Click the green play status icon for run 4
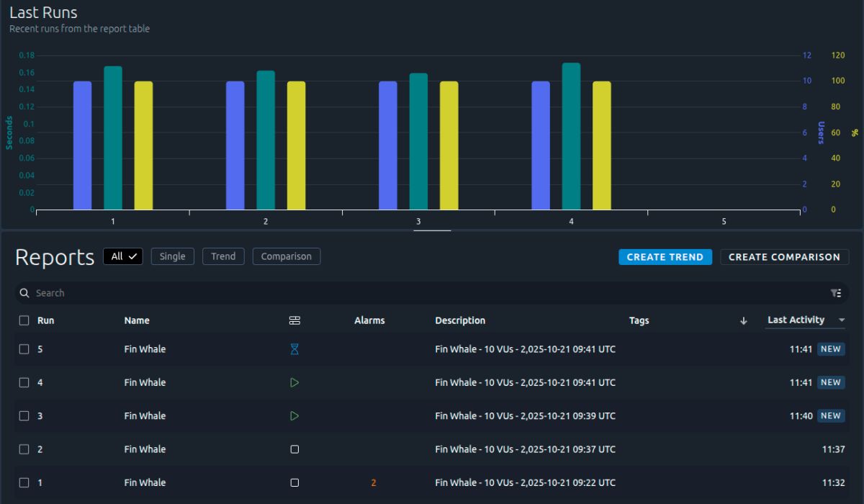864x504 pixels. pyautogui.click(x=294, y=382)
